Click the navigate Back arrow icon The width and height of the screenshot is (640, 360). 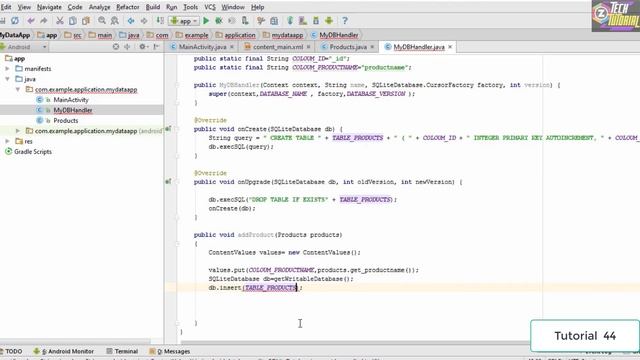tap(131, 20)
